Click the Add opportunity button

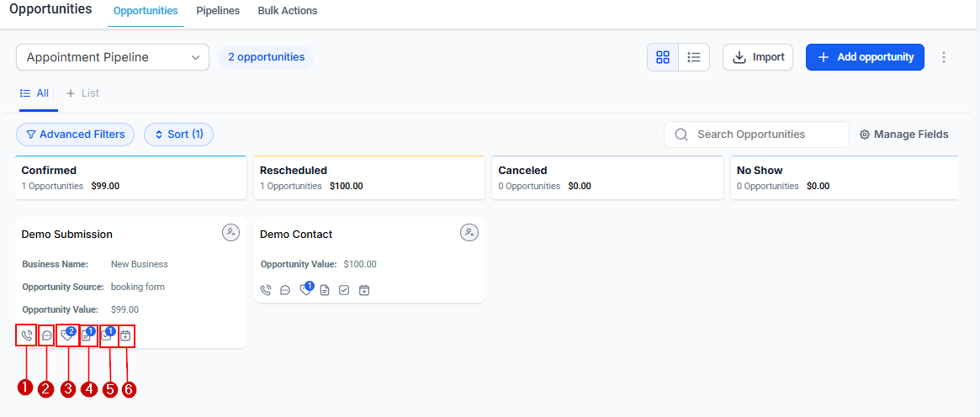click(x=865, y=57)
